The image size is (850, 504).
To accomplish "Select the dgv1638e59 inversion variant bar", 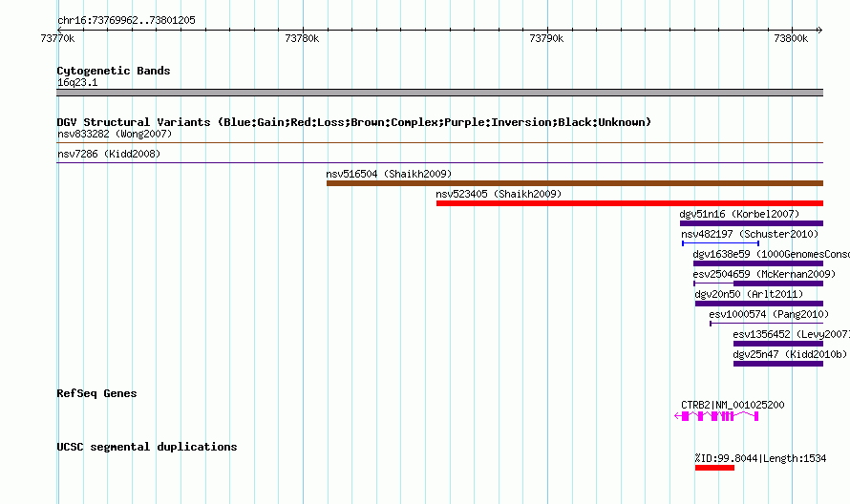I will (x=758, y=263).
